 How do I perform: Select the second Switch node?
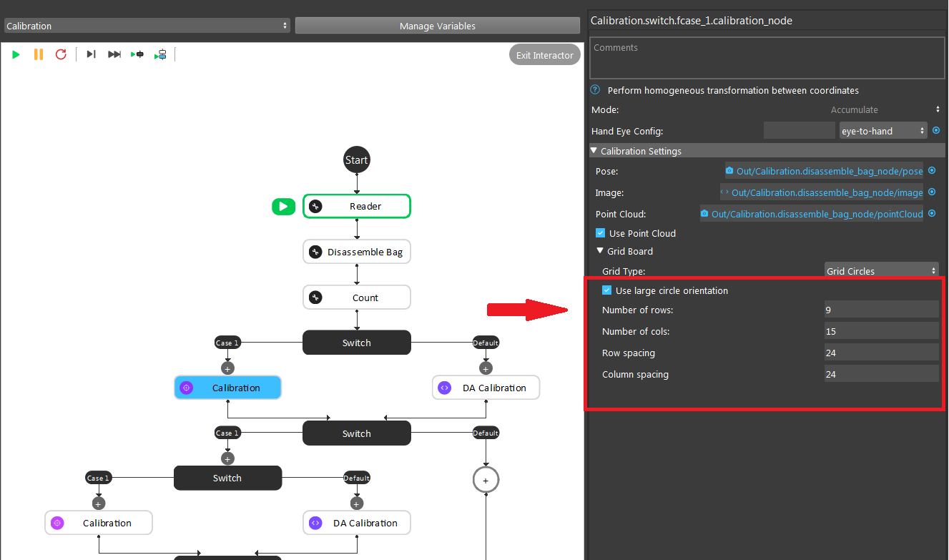coord(357,433)
